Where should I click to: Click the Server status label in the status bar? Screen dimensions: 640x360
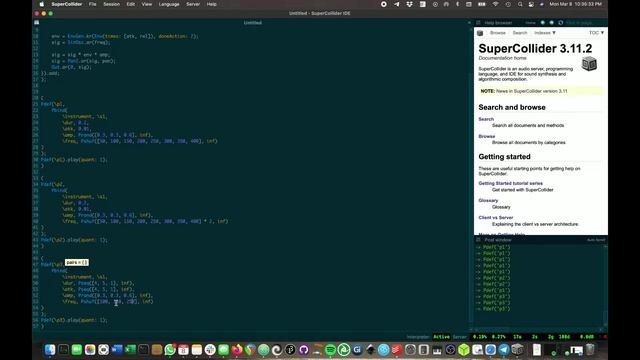(x=460, y=337)
